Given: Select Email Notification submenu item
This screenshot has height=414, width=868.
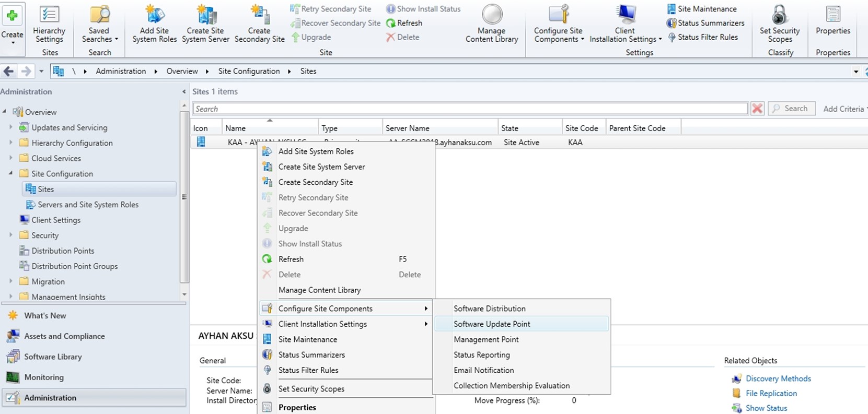Looking at the screenshot, I should click(522, 370).
